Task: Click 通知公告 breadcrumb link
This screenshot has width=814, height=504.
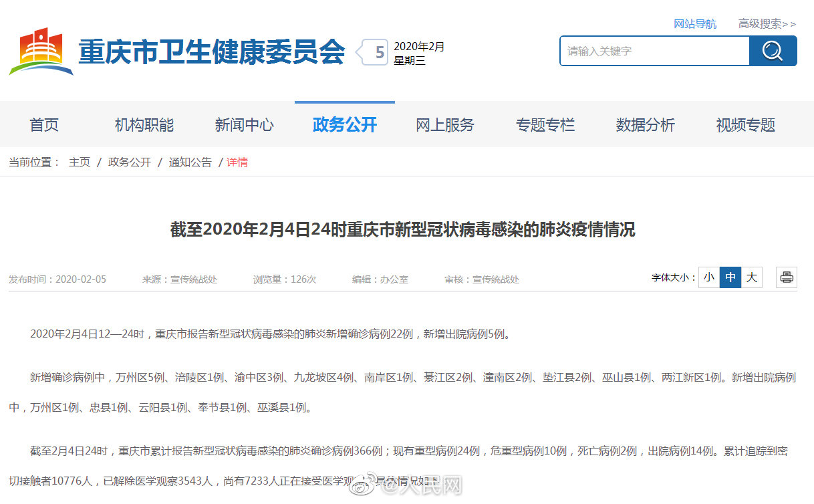Action: [190, 162]
